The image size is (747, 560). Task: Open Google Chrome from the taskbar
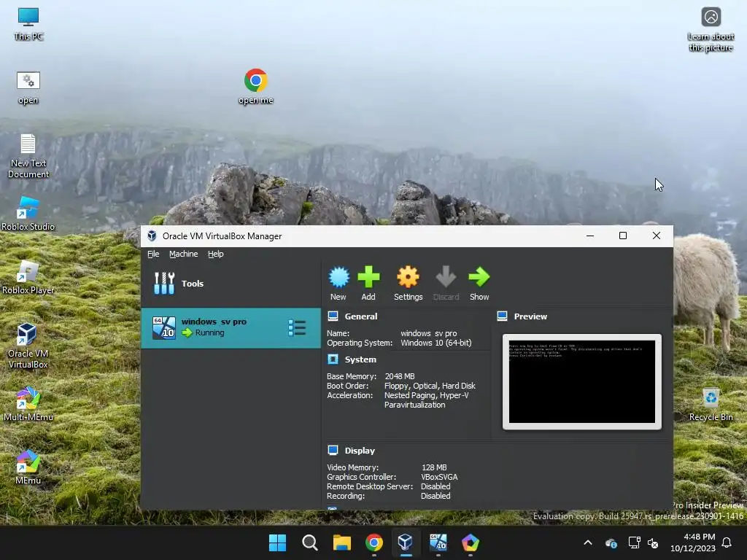tap(374, 542)
